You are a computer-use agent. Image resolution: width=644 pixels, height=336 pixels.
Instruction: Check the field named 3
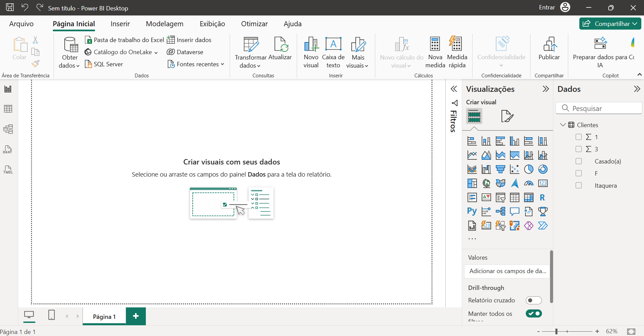pyautogui.click(x=579, y=149)
